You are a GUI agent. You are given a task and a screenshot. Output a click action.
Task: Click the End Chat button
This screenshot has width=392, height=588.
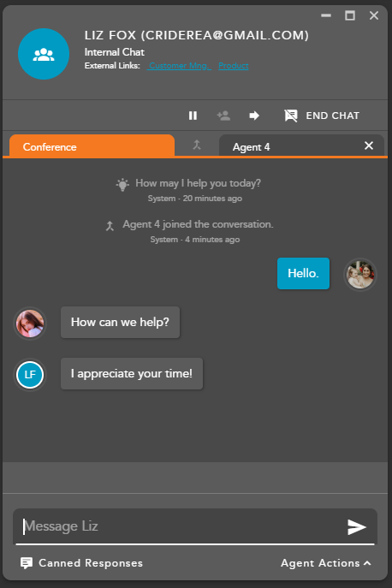pyautogui.click(x=322, y=116)
